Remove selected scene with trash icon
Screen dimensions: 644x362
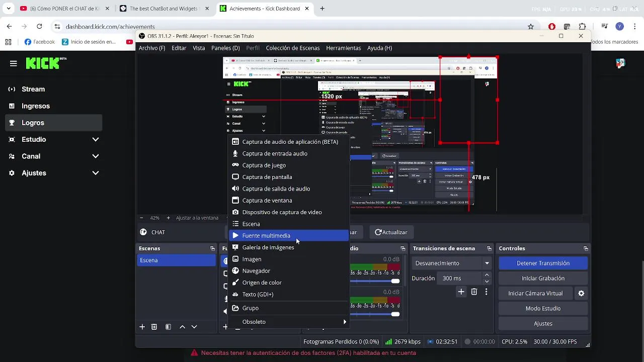[154, 327]
